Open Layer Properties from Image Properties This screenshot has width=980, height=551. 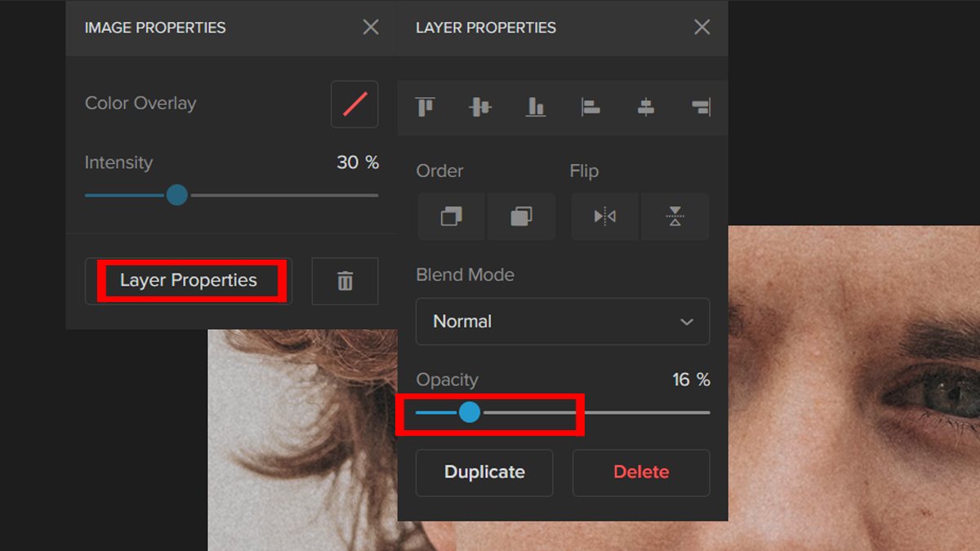(x=189, y=281)
